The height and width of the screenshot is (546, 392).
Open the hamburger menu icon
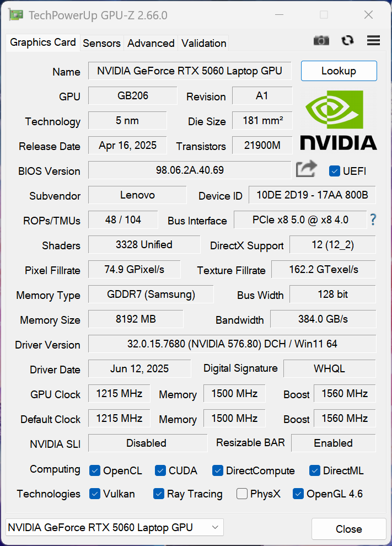[x=373, y=40]
